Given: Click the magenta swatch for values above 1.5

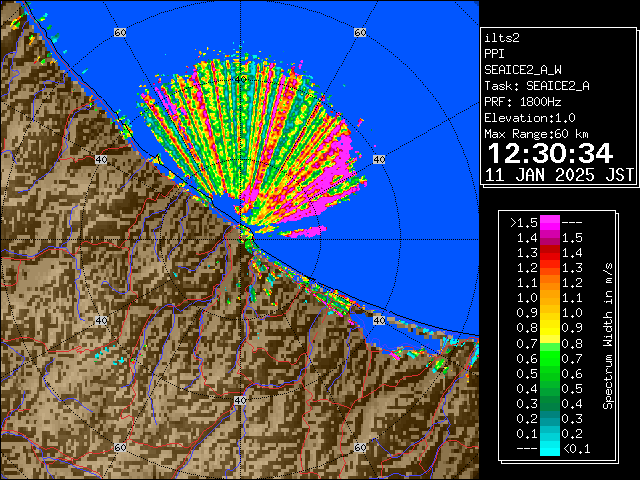Looking at the screenshot, I should [x=550, y=223].
